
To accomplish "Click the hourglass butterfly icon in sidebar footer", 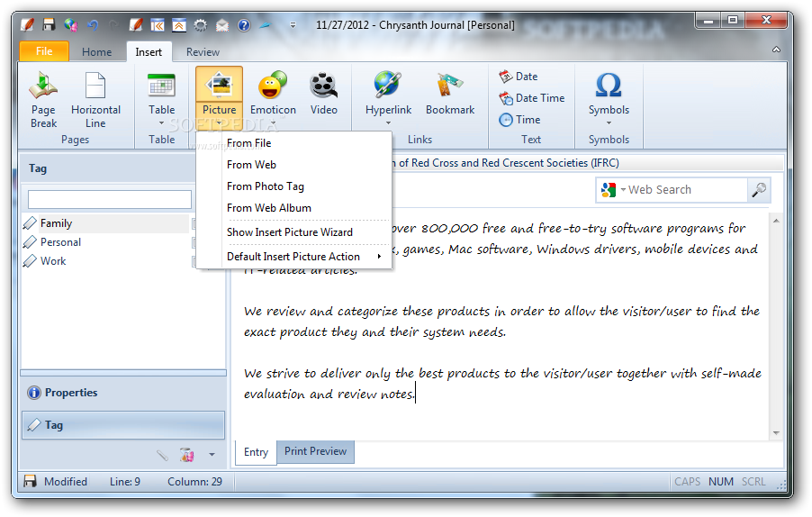I will 187,455.
